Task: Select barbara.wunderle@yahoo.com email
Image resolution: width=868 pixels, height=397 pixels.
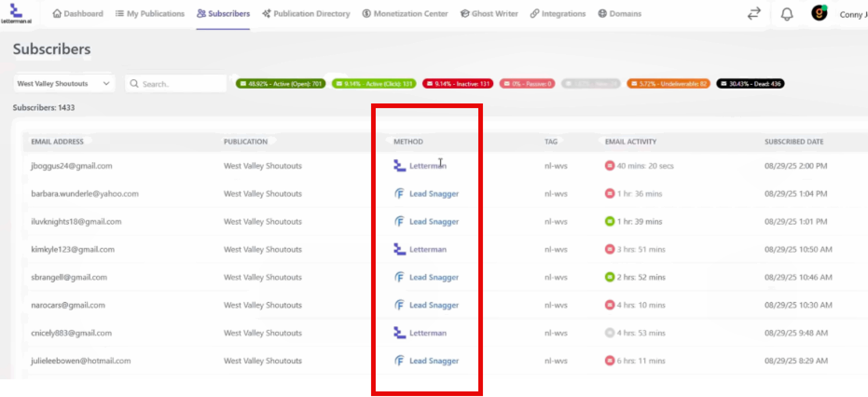Action: pos(85,194)
